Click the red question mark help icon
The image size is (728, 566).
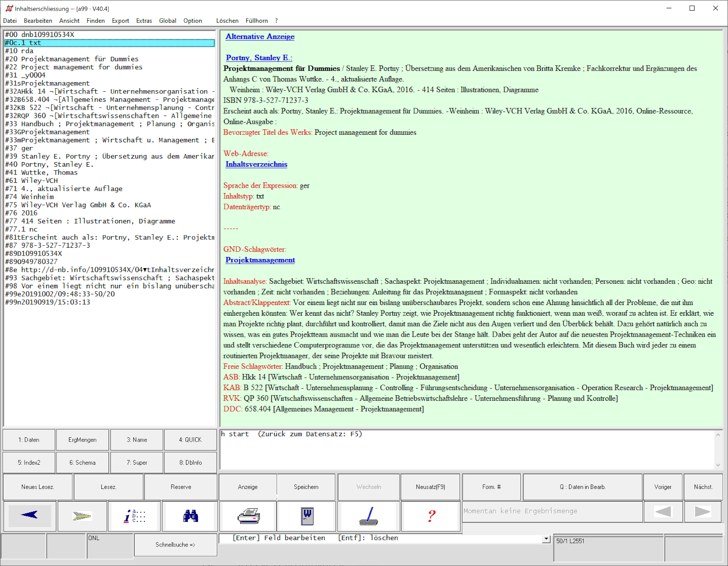[x=431, y=516]
